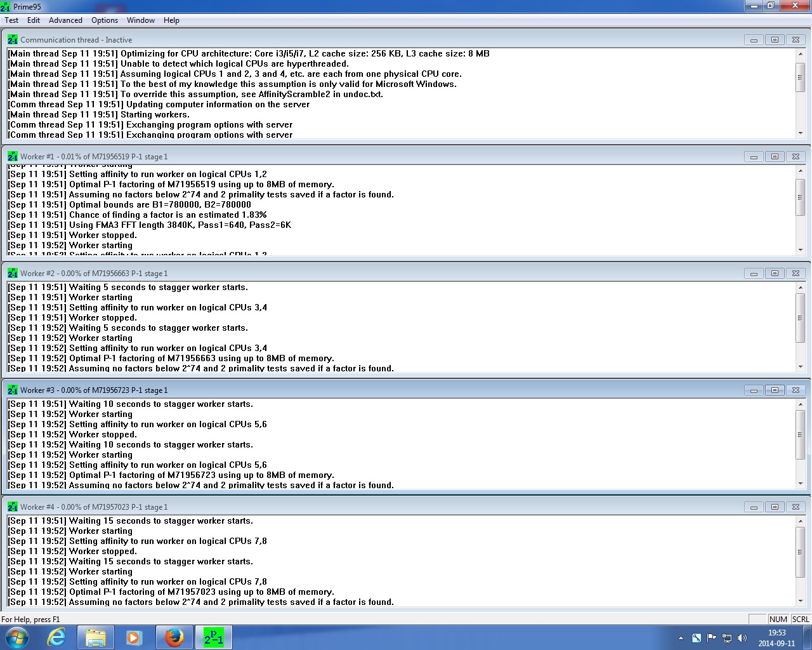
Task: Close the Communication thread child window
Action: pyautogui.click(x=796, y=39)
